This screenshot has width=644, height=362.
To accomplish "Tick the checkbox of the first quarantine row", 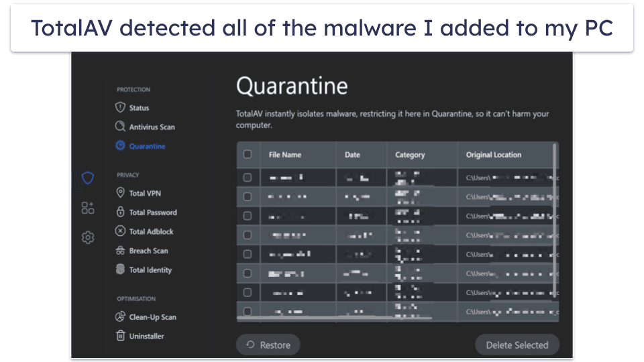I will click(248, 178).
